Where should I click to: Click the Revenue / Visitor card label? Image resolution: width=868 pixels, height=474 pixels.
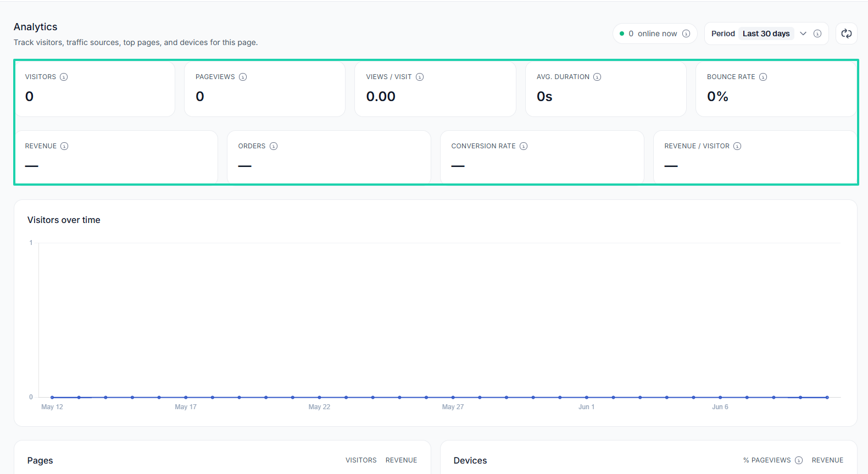pyautogui.click(x=697, y=146)
